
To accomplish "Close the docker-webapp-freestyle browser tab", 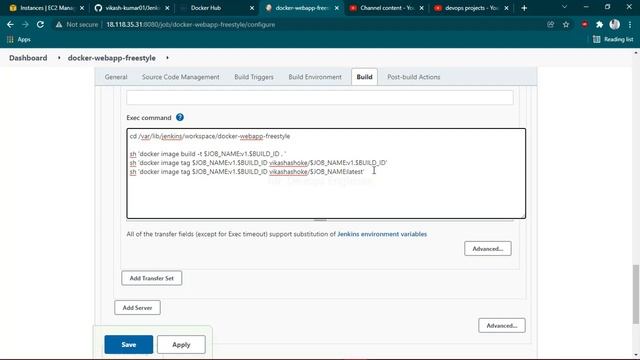I will (x=337, y=8).
